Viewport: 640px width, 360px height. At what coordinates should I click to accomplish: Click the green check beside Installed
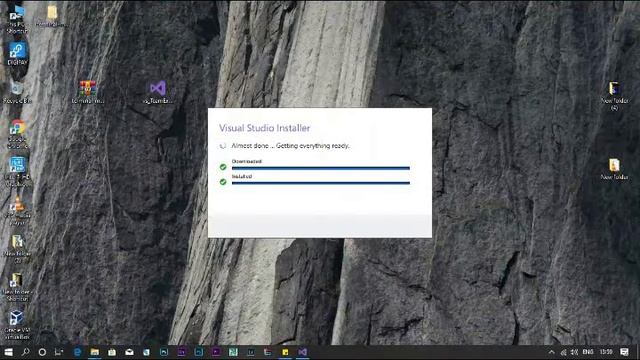pos(223,182)
